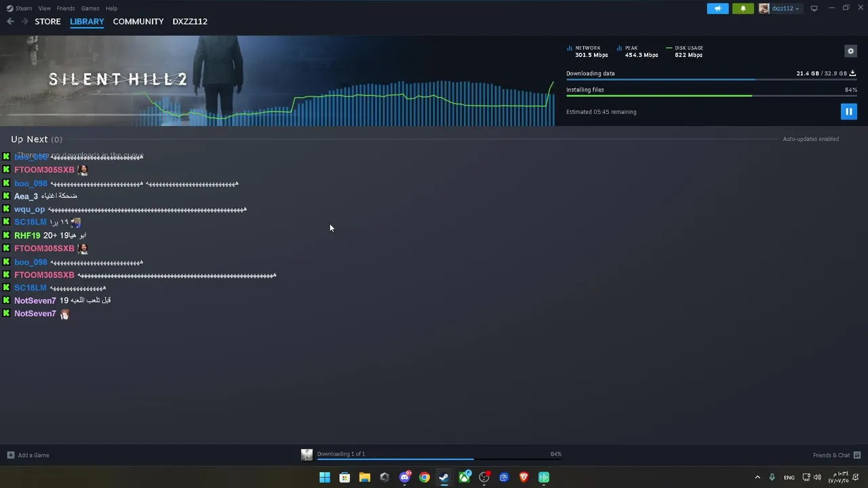
Task: Open Xbox app from taskbar
Action: (x=465, y=477)
